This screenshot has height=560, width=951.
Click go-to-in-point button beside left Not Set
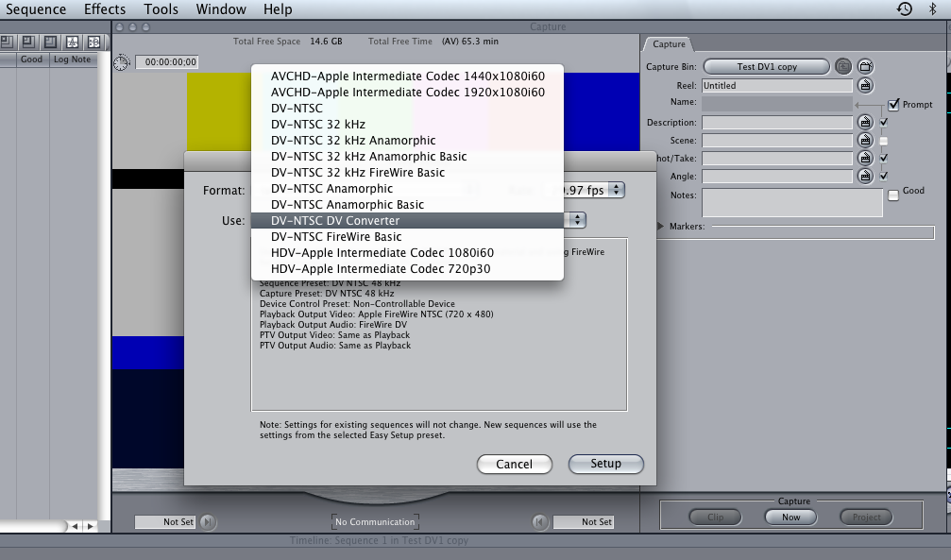pos(208,522)
